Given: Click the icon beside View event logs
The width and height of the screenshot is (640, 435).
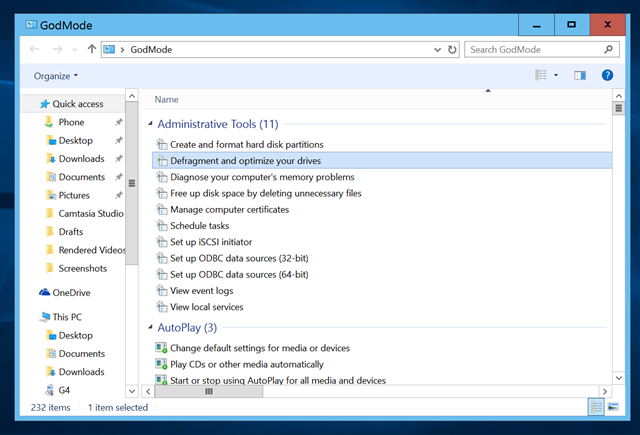Looking at the screenshot, I should [x=162, y=291].
